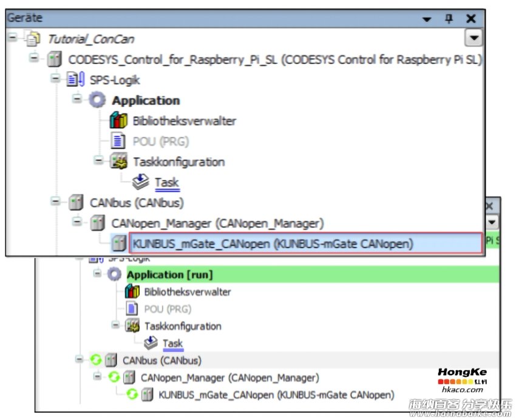Select SPS-Logik in the top panel

[115, 80]
